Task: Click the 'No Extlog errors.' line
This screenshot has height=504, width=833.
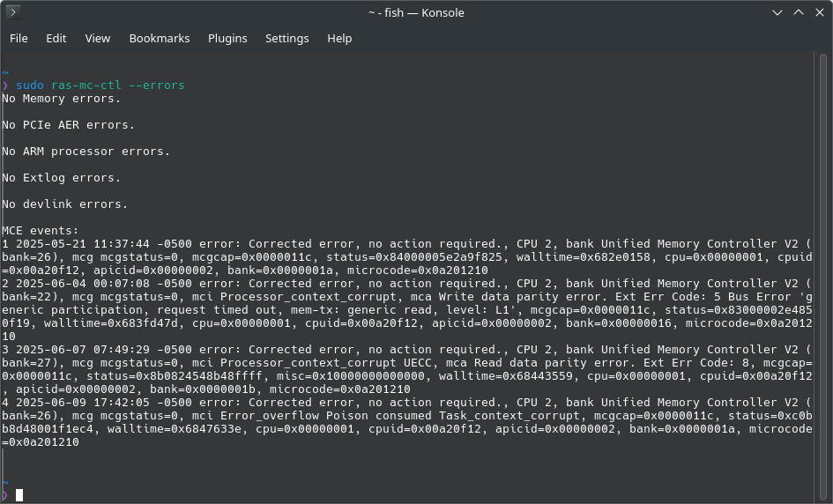Action: pyautogui.click(x=61, y=178)
